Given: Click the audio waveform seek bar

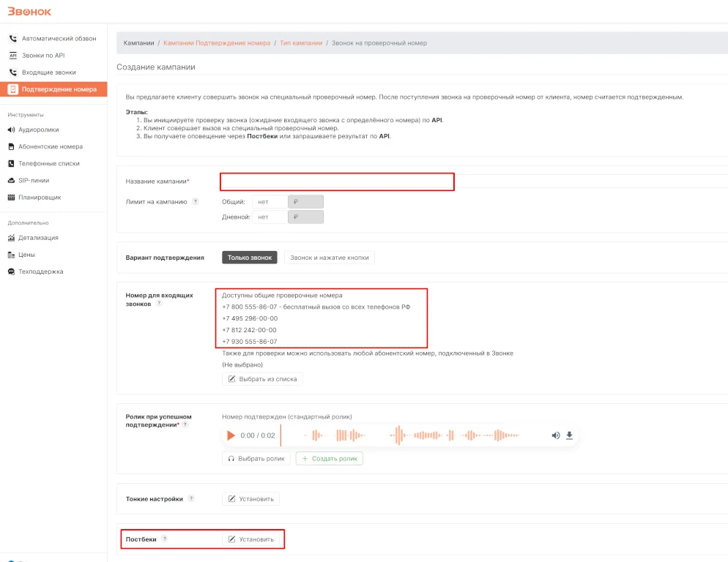Looking at the screenshot, I should [414, 435].
